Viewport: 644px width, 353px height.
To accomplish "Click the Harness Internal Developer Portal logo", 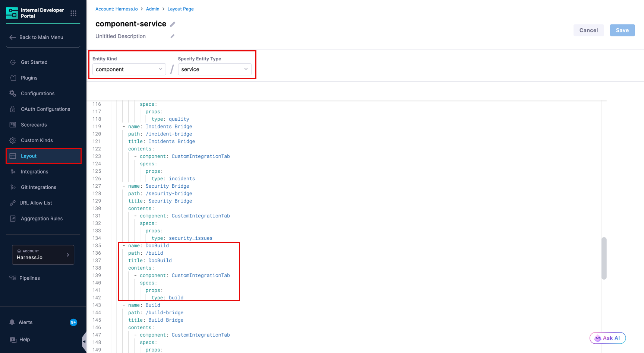I will [x=12, y=13].
